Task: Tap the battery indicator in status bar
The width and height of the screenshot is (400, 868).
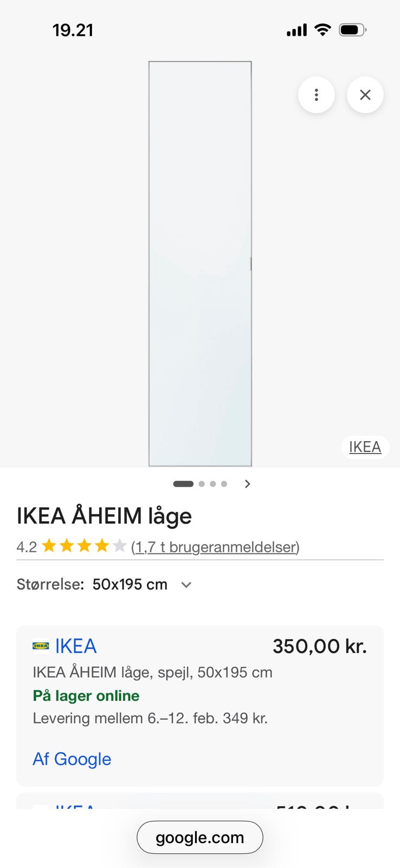Action: [x=352, y=30]
